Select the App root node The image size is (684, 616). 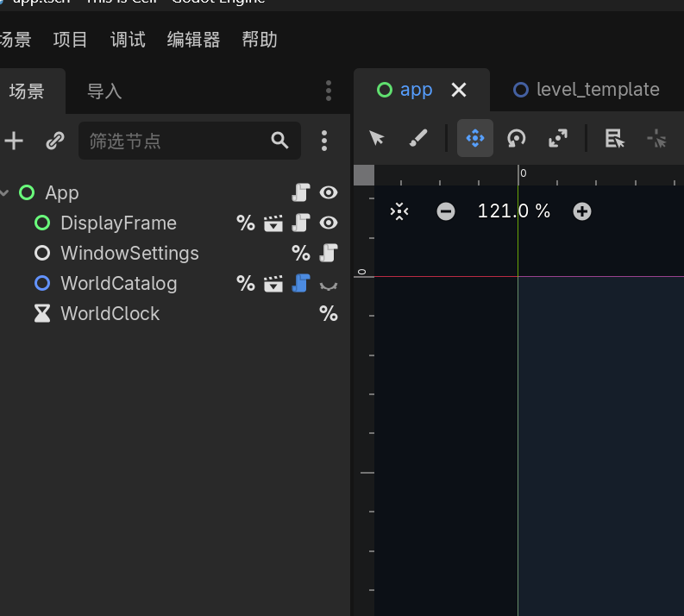[62, 193]
